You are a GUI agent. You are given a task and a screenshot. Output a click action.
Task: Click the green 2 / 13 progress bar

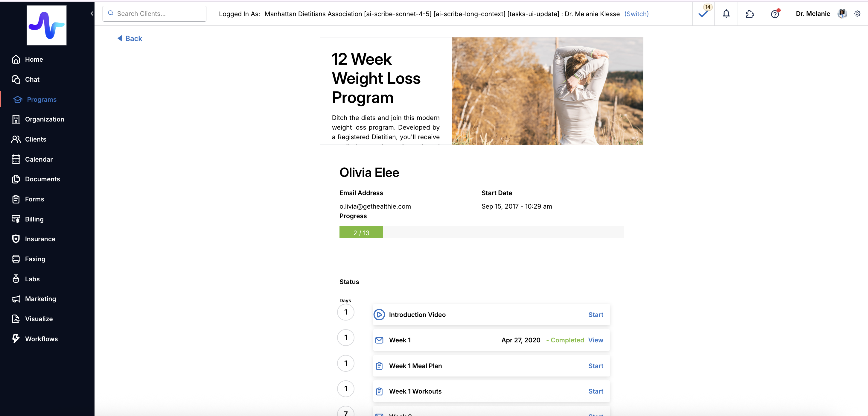[x=361, y=233]
